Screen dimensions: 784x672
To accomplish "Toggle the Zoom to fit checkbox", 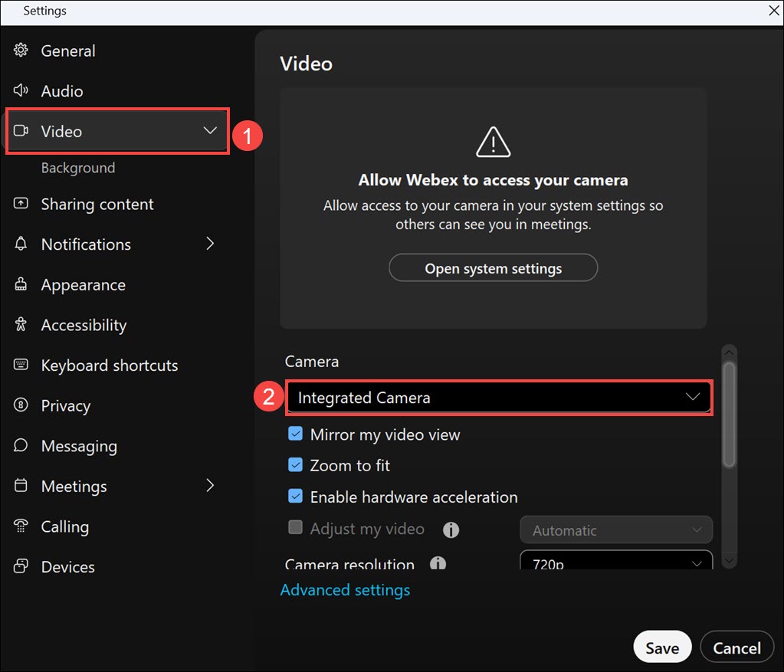I will (295, 465).
